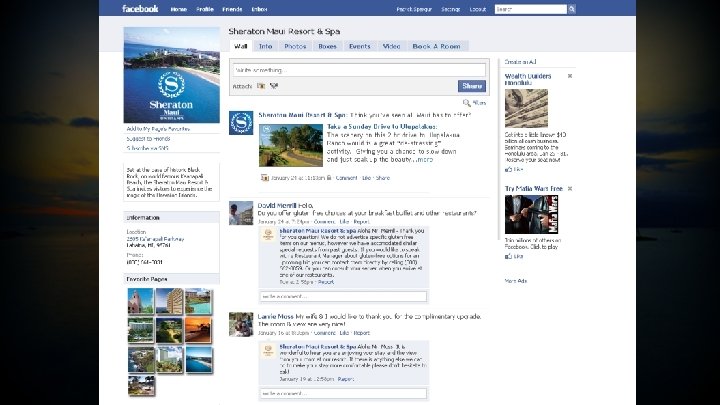Screen dimensions: 720x405
Task: Click the search magnifier button
Action: point(572,9)
